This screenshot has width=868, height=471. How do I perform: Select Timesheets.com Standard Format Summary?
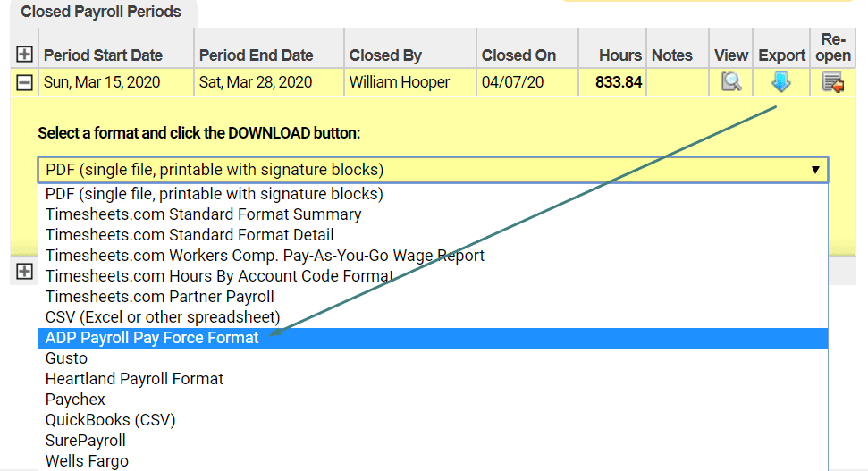[433, 214]
